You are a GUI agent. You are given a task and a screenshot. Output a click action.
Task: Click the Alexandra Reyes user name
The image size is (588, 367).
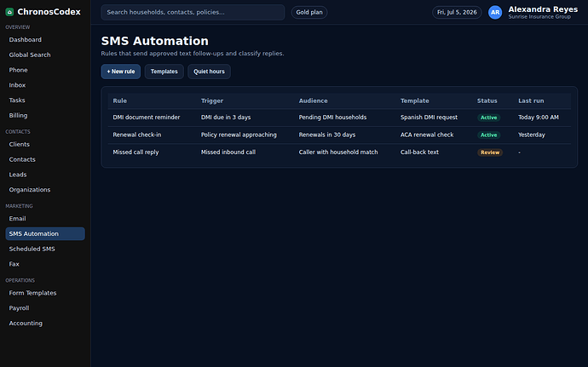(x=543, y=9)
